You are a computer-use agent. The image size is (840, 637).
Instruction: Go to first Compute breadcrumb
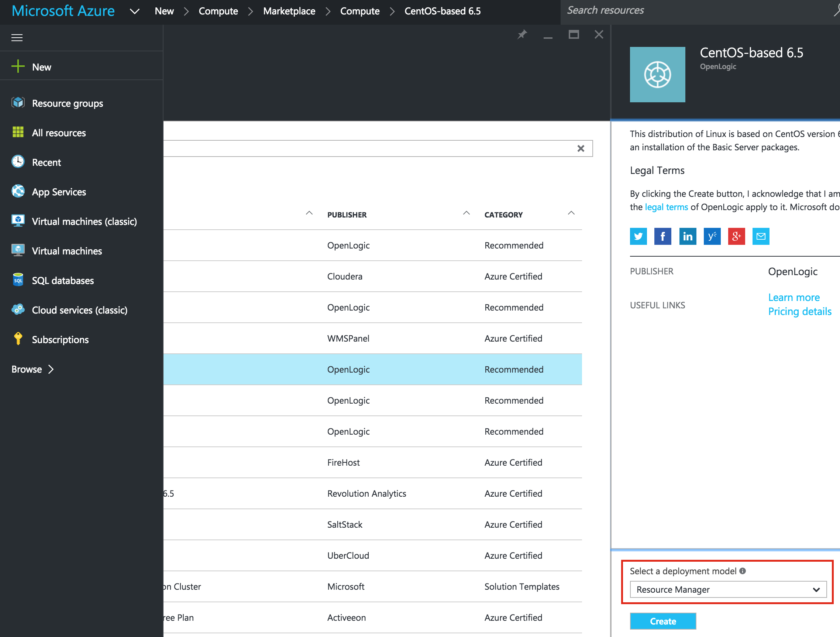[218, 11]
